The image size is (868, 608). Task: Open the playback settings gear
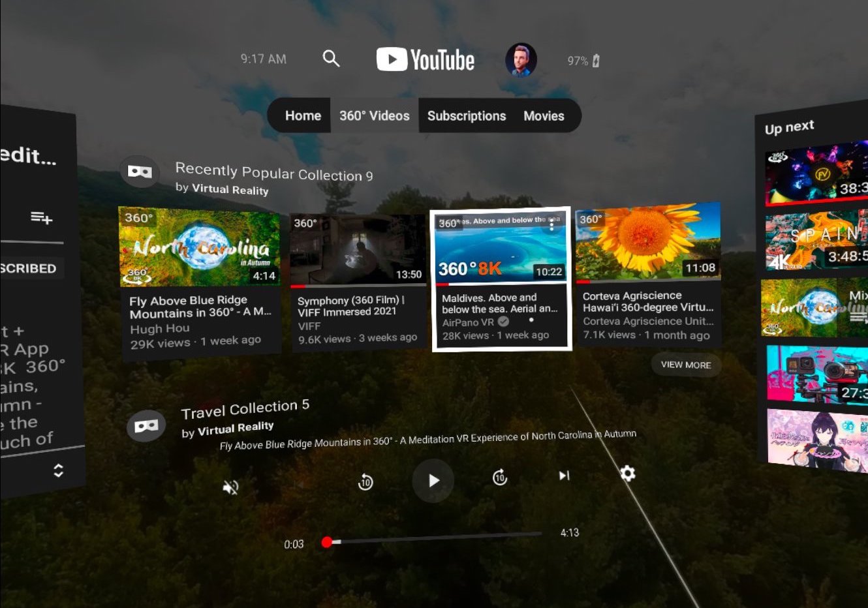[627, 474]
